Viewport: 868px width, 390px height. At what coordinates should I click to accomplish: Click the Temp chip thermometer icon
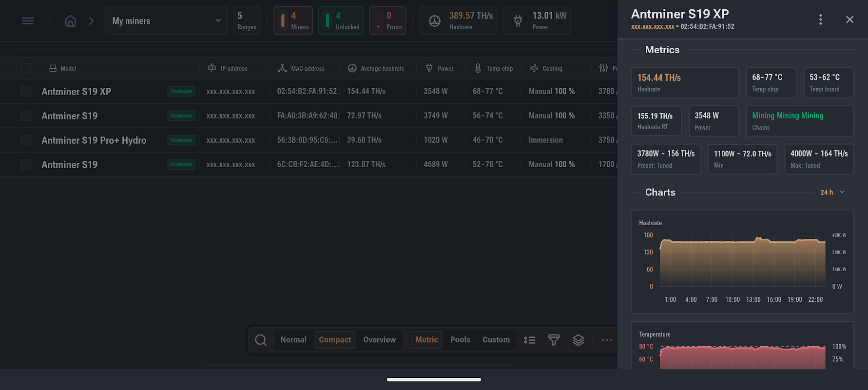(x=478, y=68)
